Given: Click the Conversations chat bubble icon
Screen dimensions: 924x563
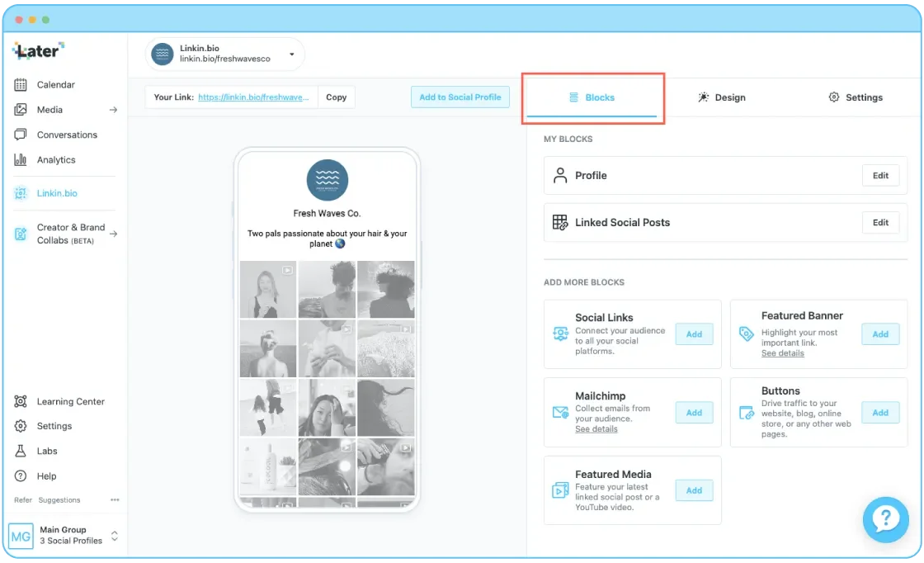Looking at the screenshot, I should 21,135.
